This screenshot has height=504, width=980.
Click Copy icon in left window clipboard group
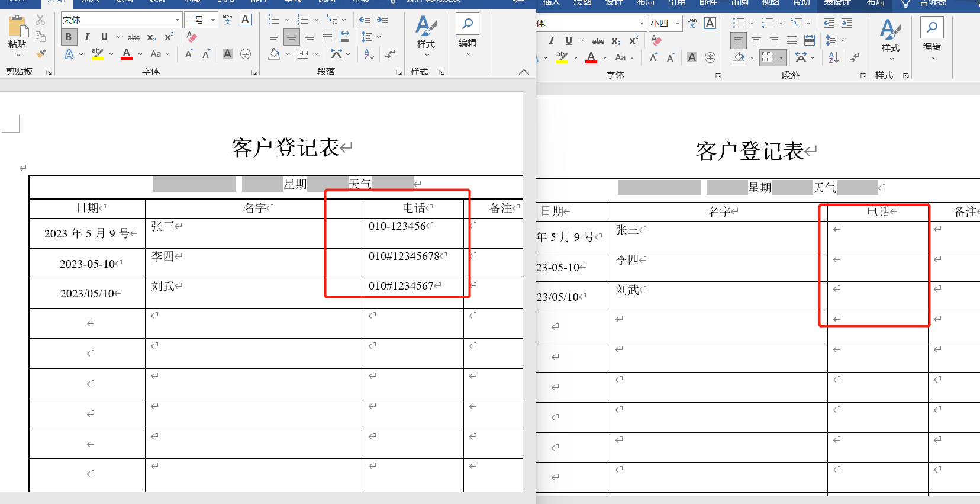point(40,37)
